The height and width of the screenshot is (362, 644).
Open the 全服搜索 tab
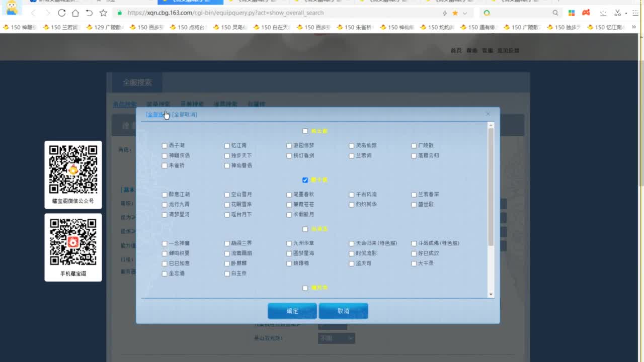point(137,82)
